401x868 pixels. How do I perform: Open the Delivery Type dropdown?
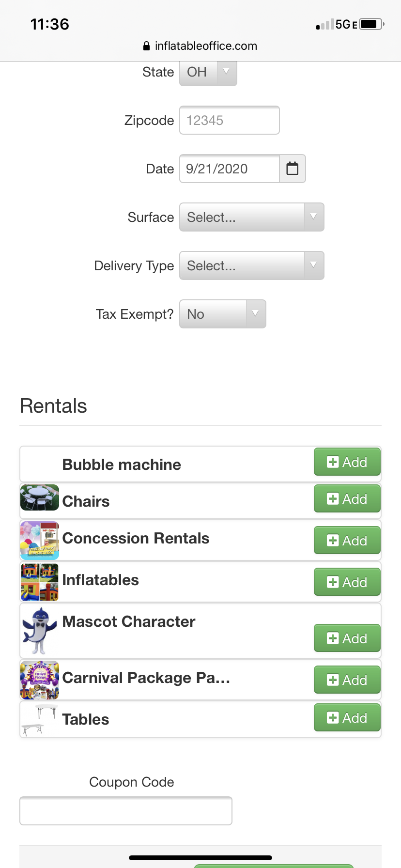251,265
